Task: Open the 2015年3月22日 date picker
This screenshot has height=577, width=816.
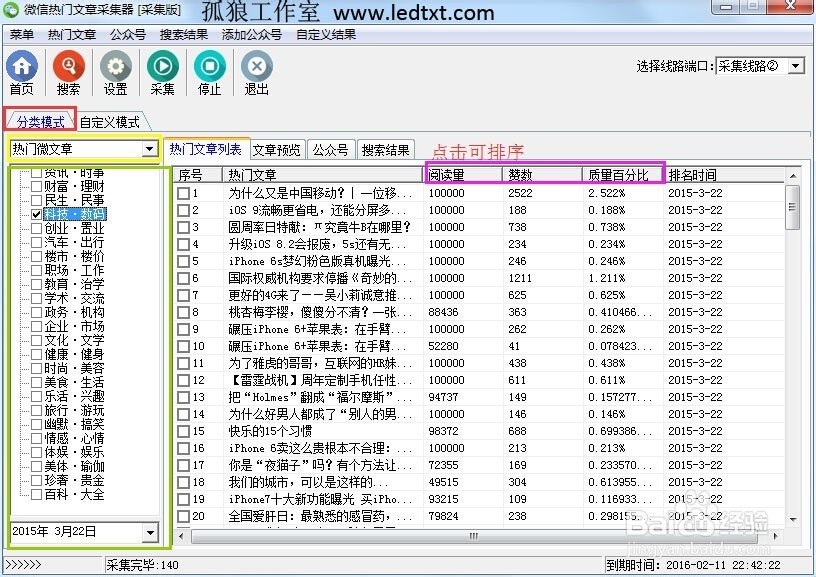Action: pos(150,532)
